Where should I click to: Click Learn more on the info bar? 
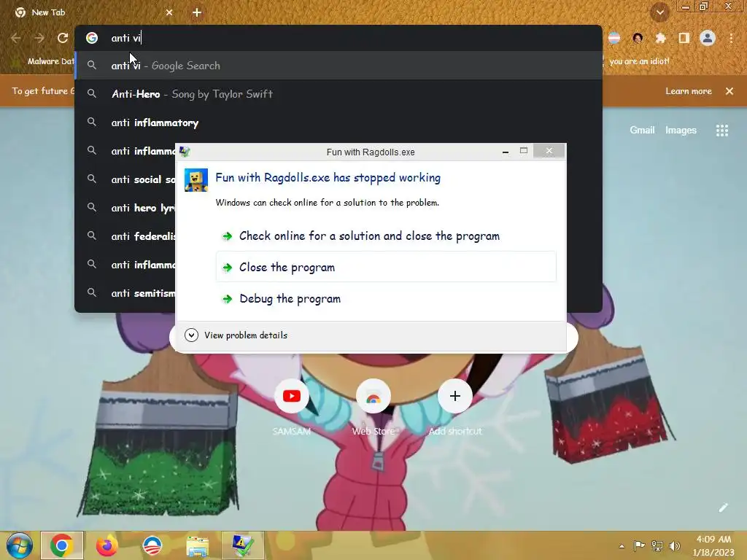click(x=689, y=91)
